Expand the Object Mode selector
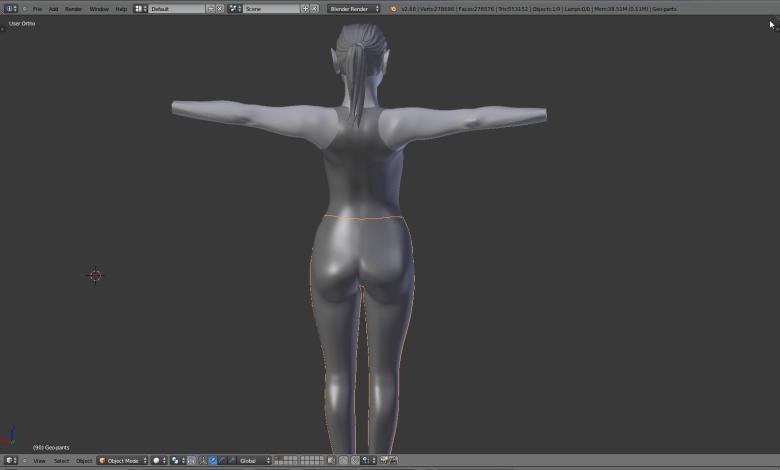The height and width of the screenshot is (470, 780). 123,461
